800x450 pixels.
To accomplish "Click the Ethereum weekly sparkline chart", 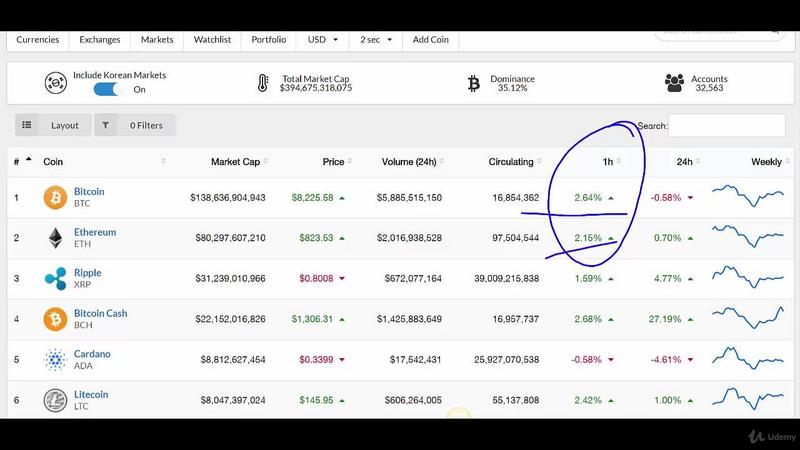I will (748, 236).
